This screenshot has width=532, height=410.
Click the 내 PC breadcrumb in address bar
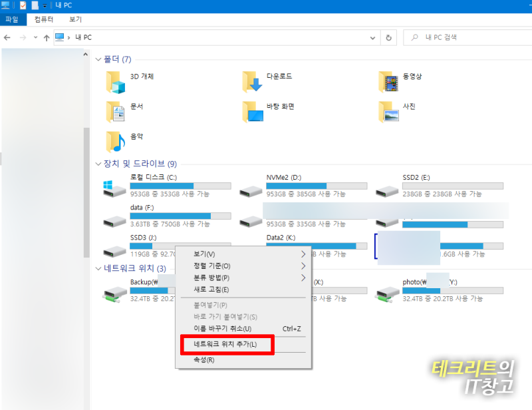(x=84, y=37)
